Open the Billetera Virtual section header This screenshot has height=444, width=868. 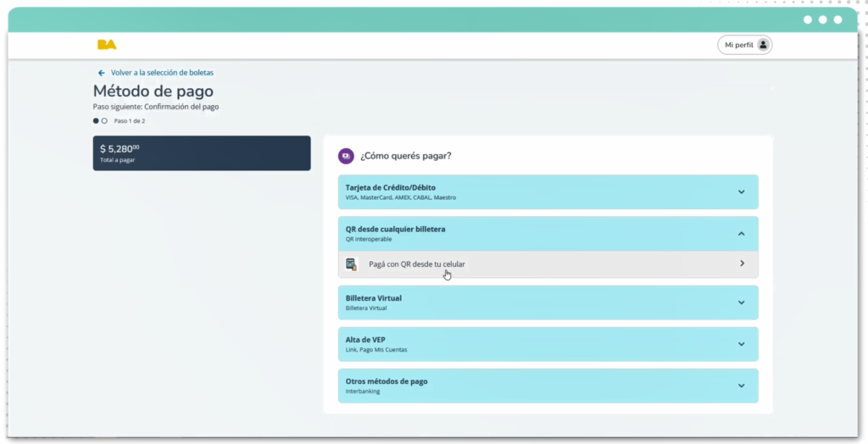[374, 299]
